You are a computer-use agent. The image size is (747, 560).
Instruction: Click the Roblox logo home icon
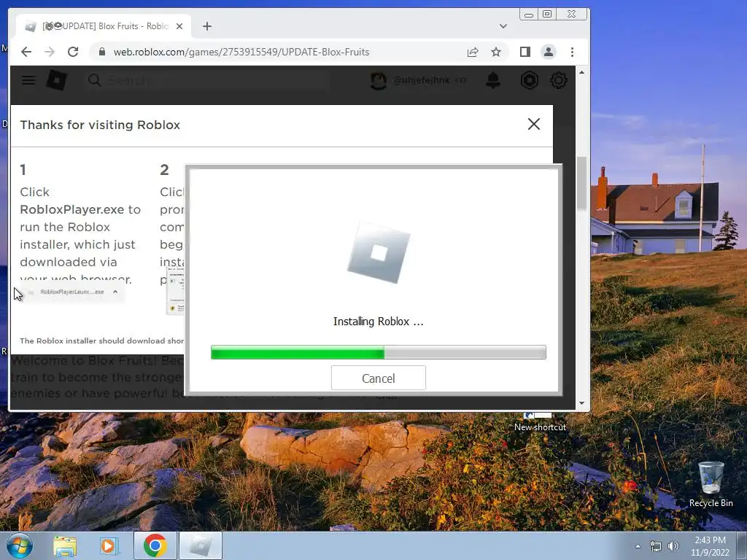point(56,80)
